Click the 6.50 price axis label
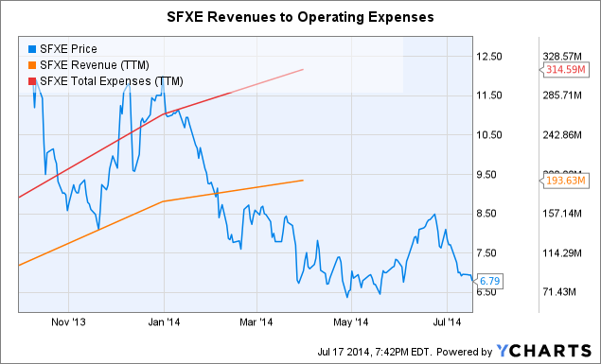This screenshot has width=601, height=364. click(x=486, y=292)
